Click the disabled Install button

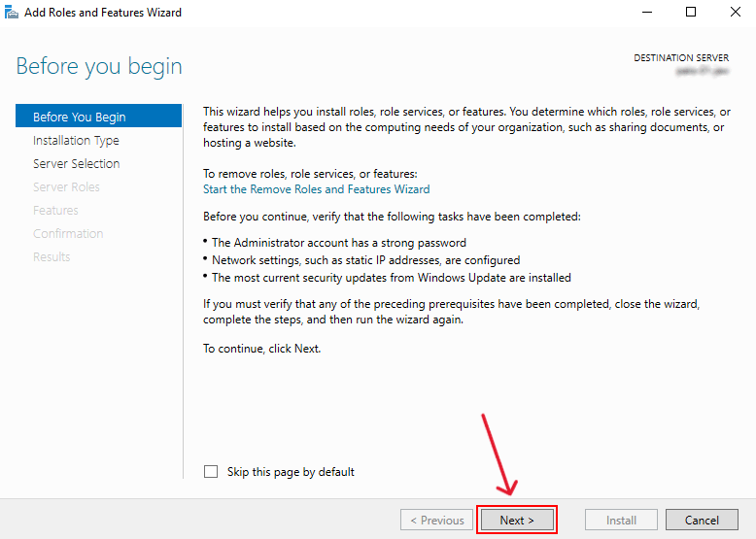tap(621, 521)
